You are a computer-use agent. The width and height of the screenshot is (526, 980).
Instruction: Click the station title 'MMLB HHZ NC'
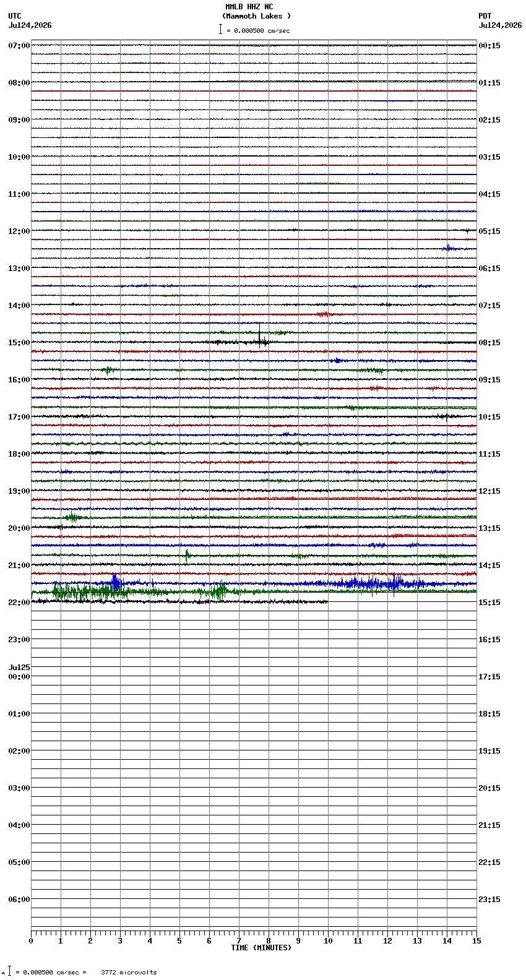click(249, 7)
